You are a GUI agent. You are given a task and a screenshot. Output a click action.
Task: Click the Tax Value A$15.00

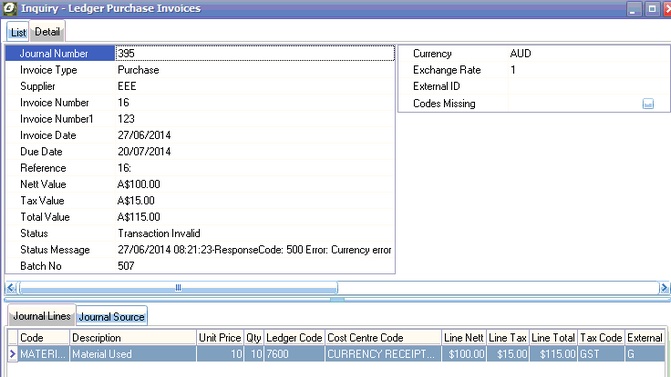point(136,200)
